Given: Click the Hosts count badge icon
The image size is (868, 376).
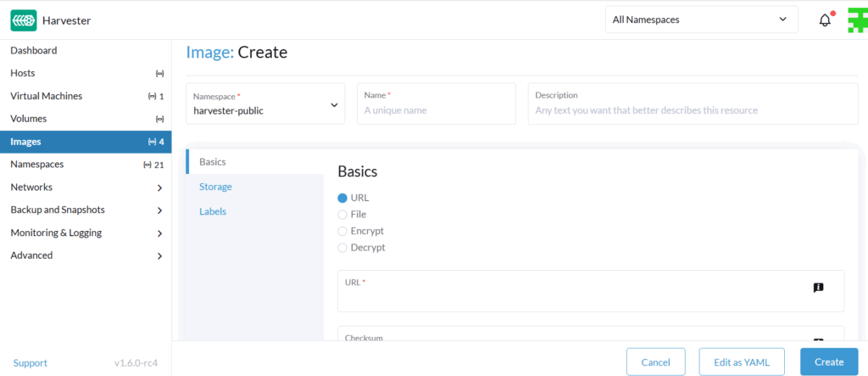Looking at the screenshot, I should pyautogui.click(x=159, y=74).
